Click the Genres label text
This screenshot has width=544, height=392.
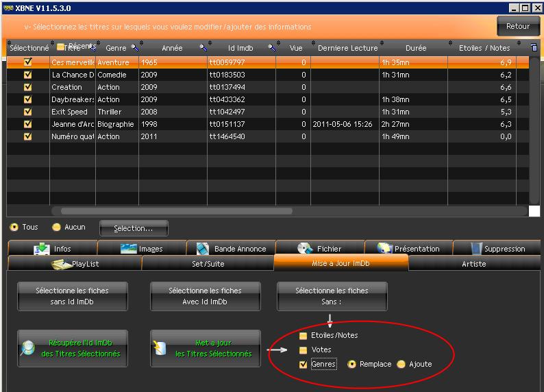pos(323,365)
